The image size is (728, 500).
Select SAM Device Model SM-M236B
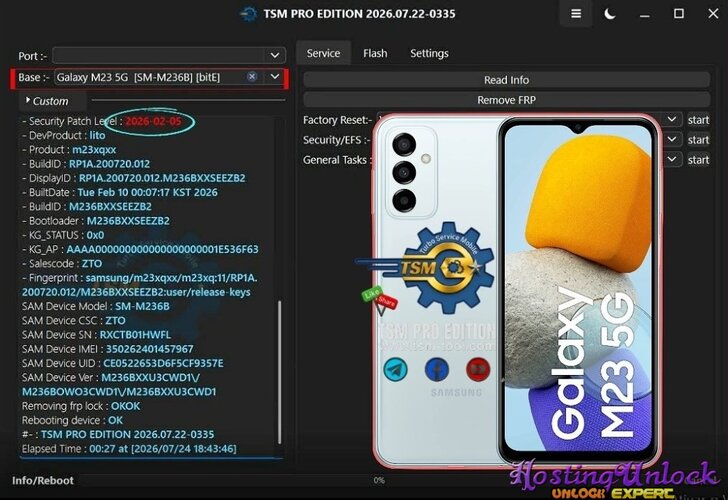[x=96, y=306]
